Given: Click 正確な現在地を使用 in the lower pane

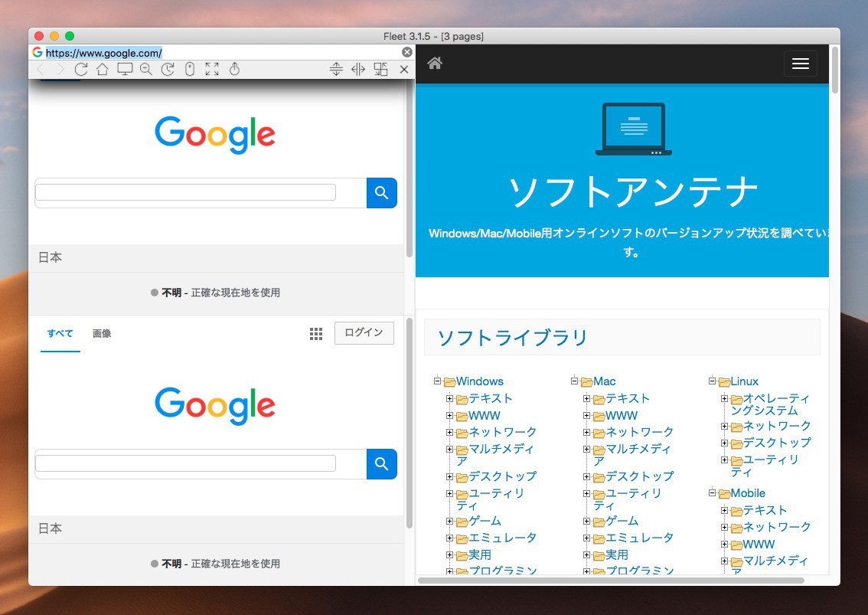Looking at the screenshot, I should (235, 564).
